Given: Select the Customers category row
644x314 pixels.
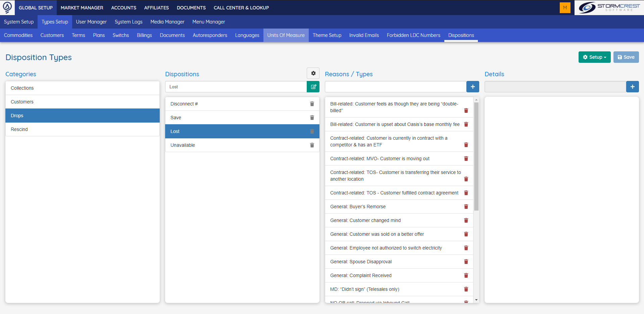Looking at the screenshot, I should [x=83, y=102].
